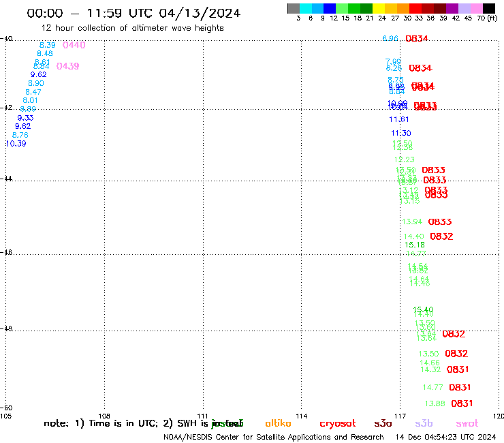The height and width of the screenshot is (443, 504).
Task: Select the wave height value 14.32
Action: point(430,369)
